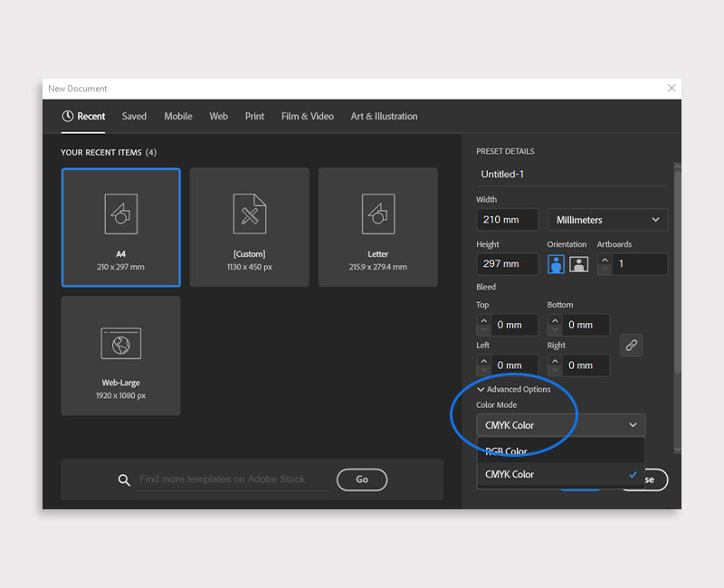
Task: Open the Millimeters units dropdown
Action: pyautogui.click(x=607, y=220)
